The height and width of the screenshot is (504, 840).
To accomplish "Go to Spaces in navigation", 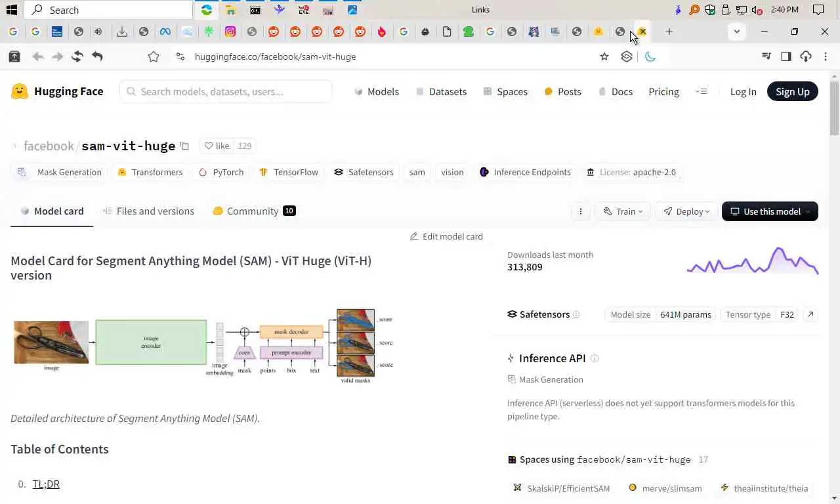I will (x=505, y=91).
